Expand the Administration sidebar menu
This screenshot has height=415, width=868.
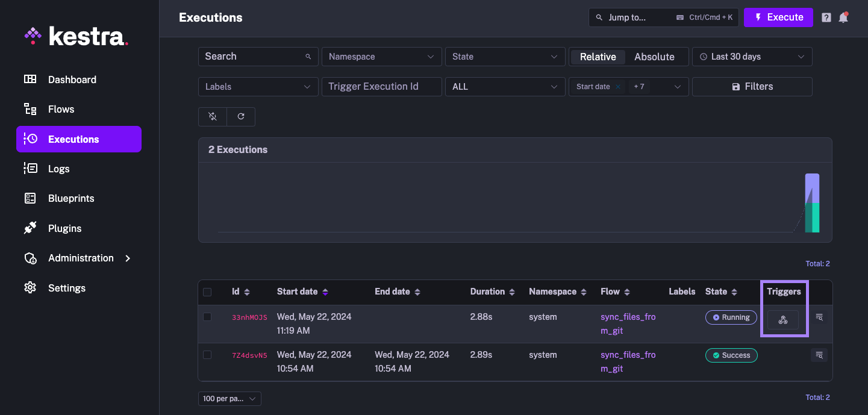point(80,258)
